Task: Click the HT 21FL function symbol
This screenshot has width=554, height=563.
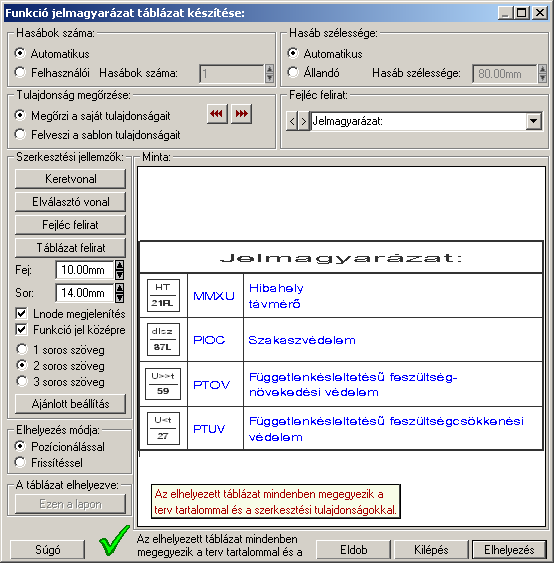Action: pyautogui.click(x=163, y=296)
